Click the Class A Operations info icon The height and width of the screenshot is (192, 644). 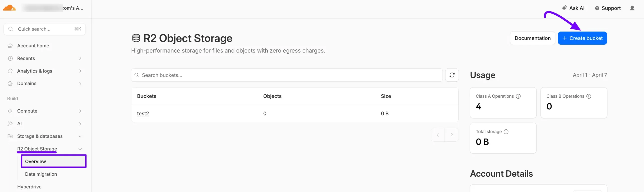pyautogui.click(x=518, y=96)
